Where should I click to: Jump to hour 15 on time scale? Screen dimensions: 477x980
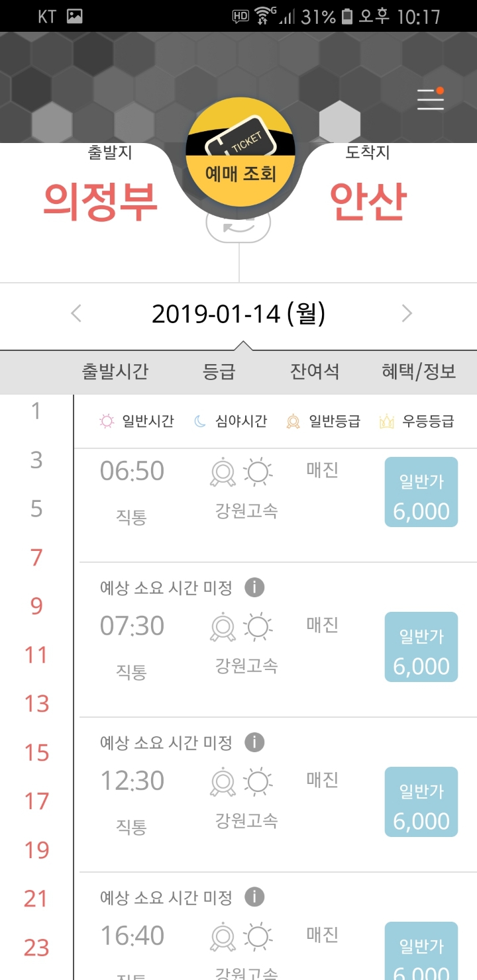click(37, 753)
